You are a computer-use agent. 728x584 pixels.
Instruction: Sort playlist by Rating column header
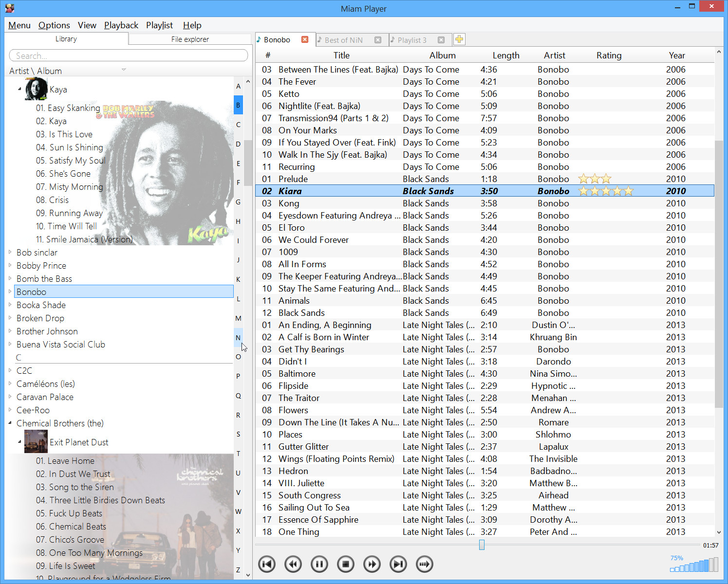coord(609,55)
